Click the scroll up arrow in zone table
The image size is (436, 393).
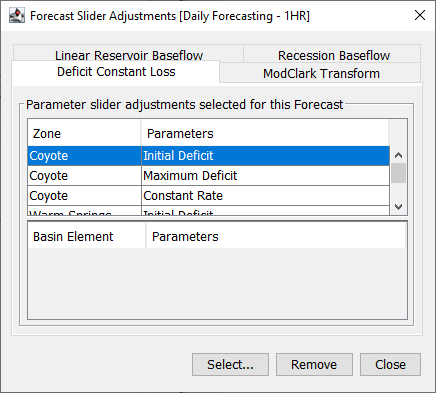(398, 155)
